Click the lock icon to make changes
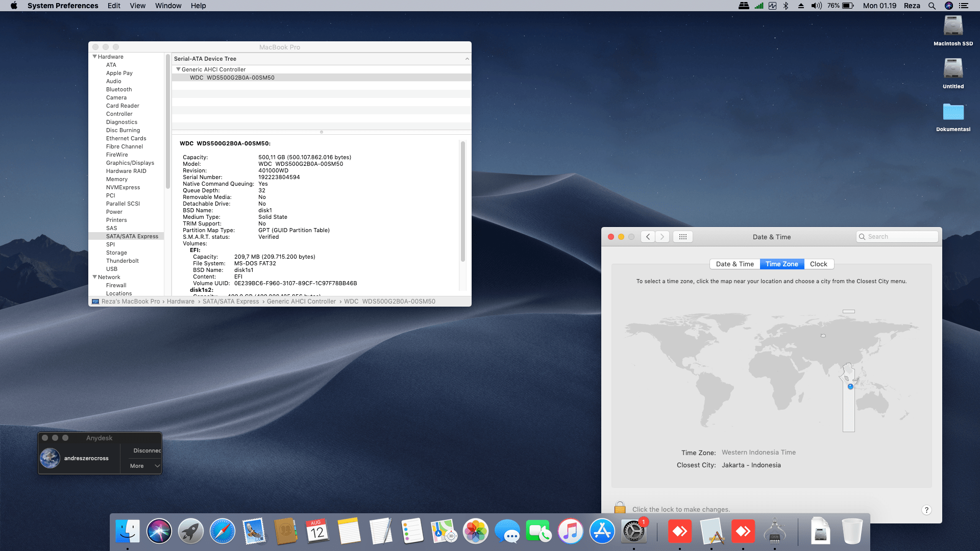Image resolution: width=980 pixels, height=551 pixels. (x=620, y=508)
